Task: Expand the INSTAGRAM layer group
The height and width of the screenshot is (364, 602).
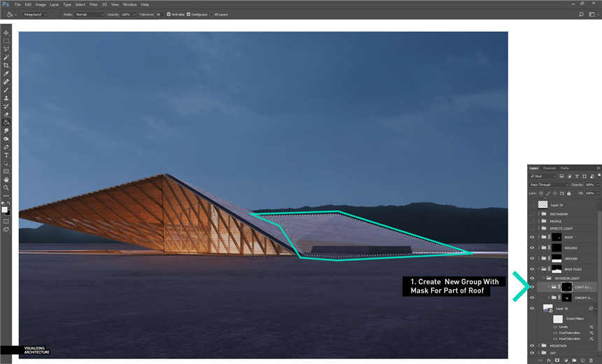Action: coord(538,214)
